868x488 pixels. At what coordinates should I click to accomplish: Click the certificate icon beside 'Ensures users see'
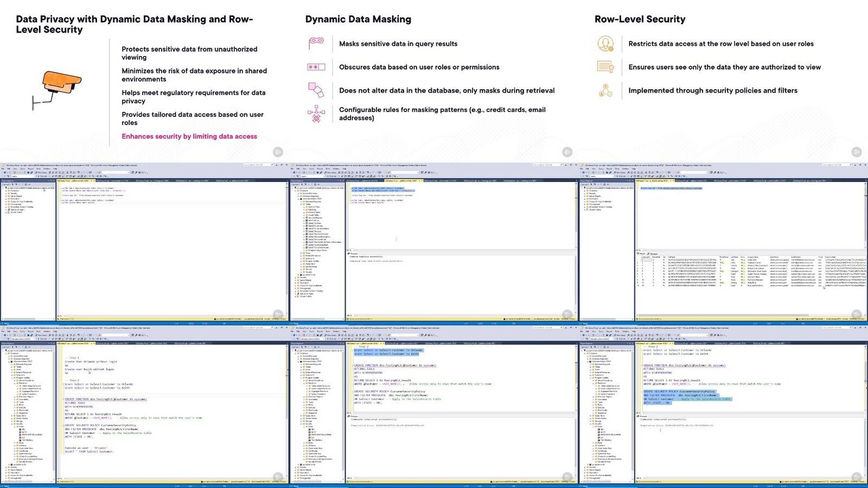point(605,67)
